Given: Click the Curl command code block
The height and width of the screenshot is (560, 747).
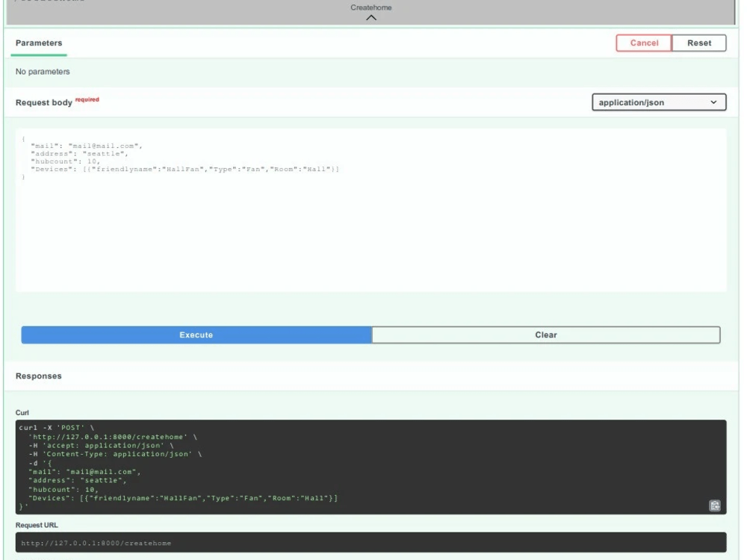Looking at the screenshot, I should point(371,467).
